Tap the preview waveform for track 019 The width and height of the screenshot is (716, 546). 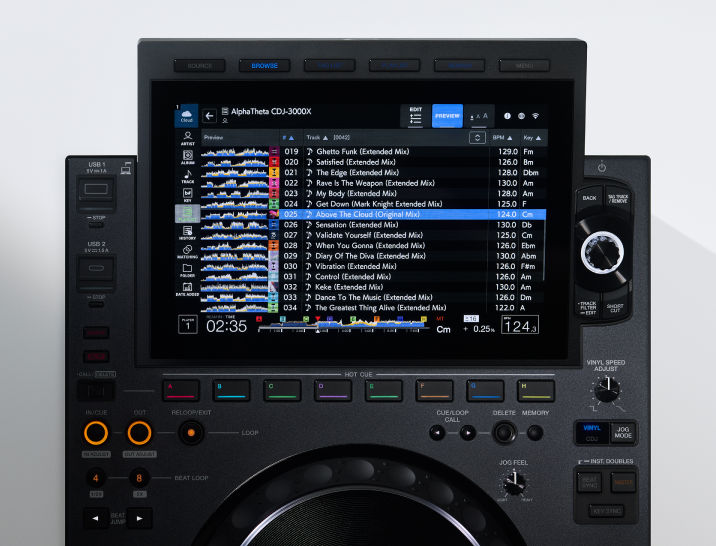[235, 152]
